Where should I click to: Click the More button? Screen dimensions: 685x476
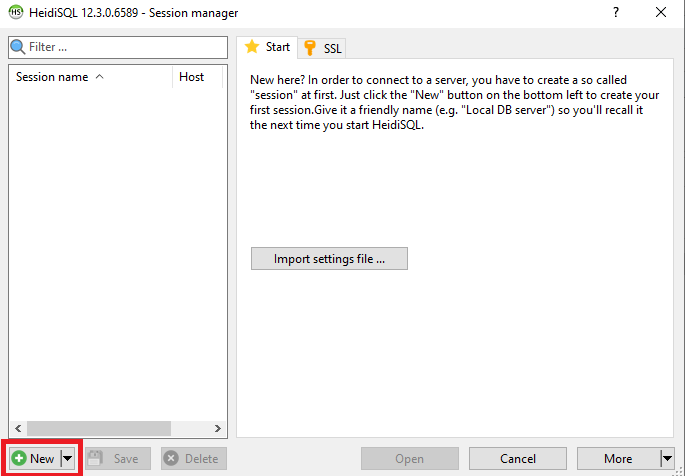618,459
